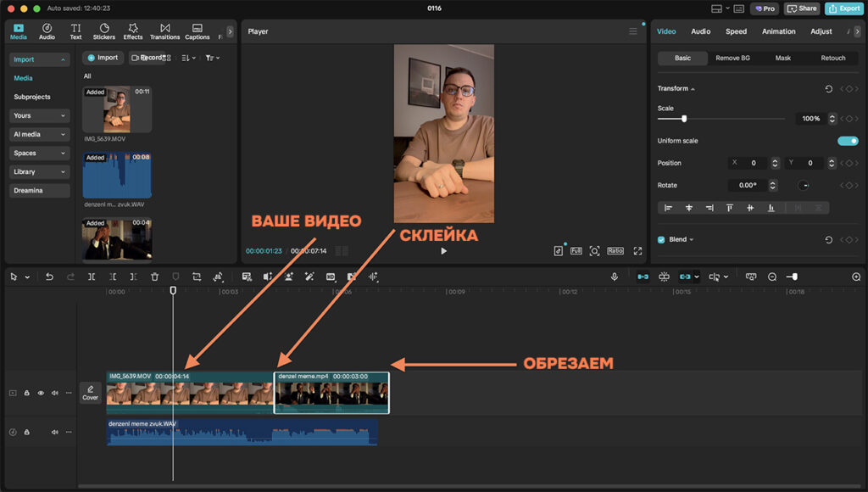
Task: Open the Mask sub-tab
Action: click(782, 58)
